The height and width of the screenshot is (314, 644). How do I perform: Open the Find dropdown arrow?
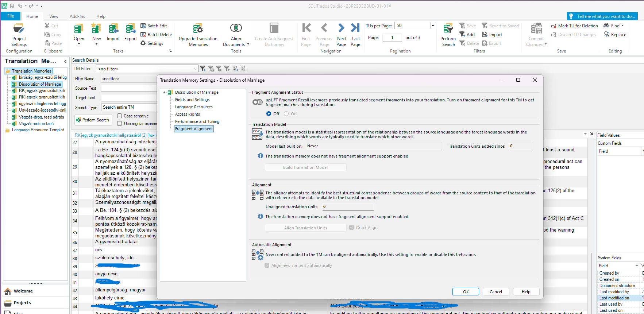point(622,26)
